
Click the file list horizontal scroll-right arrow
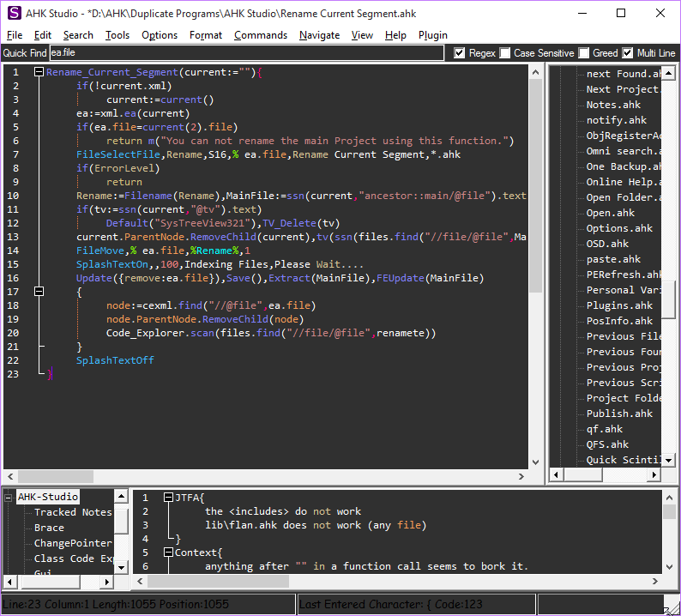click(654, 474)
